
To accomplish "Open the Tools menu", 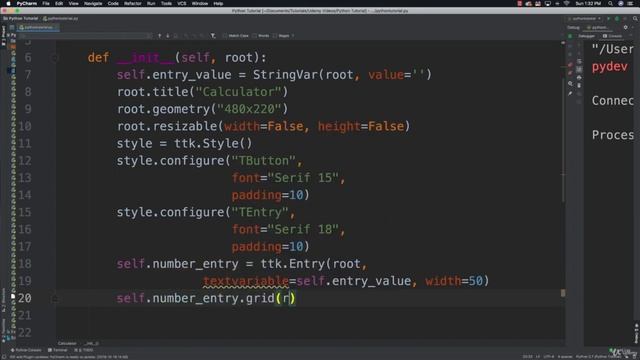I will [x=166, y=3].
